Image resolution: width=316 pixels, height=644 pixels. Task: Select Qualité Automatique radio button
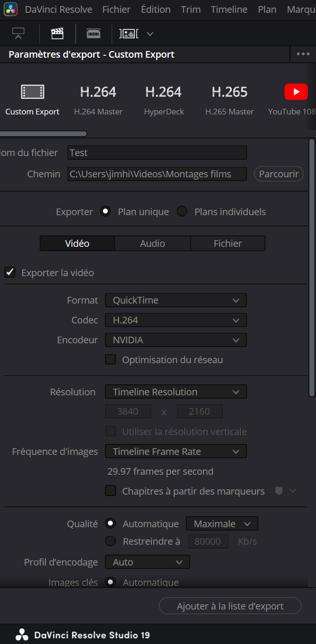pos(110,523)
